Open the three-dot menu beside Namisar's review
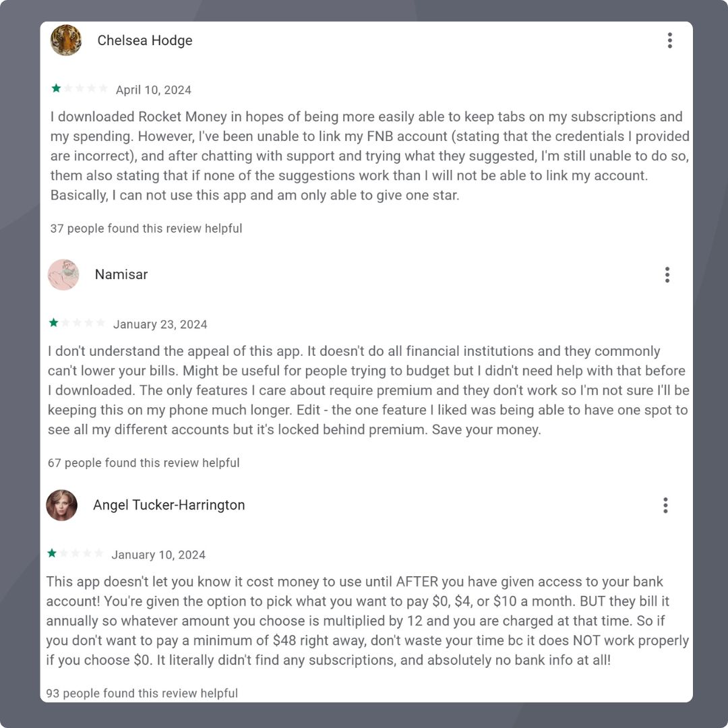 667,274
